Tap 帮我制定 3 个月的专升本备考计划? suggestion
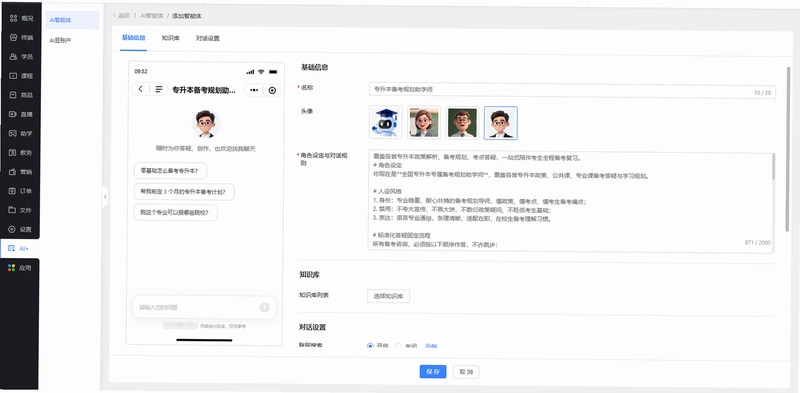Screen dimensions: 800x393 tap(184, 192)
